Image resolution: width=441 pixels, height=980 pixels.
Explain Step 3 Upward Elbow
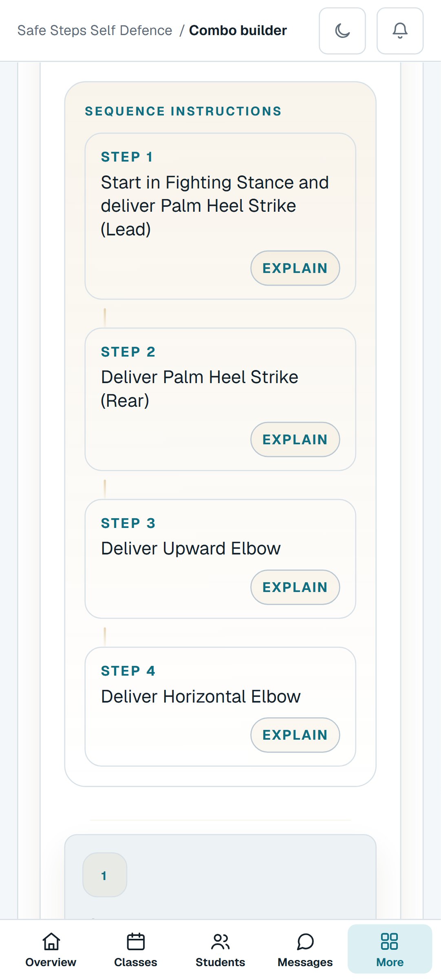(x=295, y=587)
